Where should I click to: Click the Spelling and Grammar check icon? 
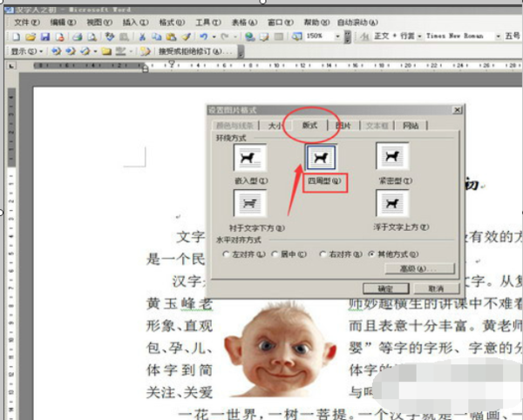point(109,37)
